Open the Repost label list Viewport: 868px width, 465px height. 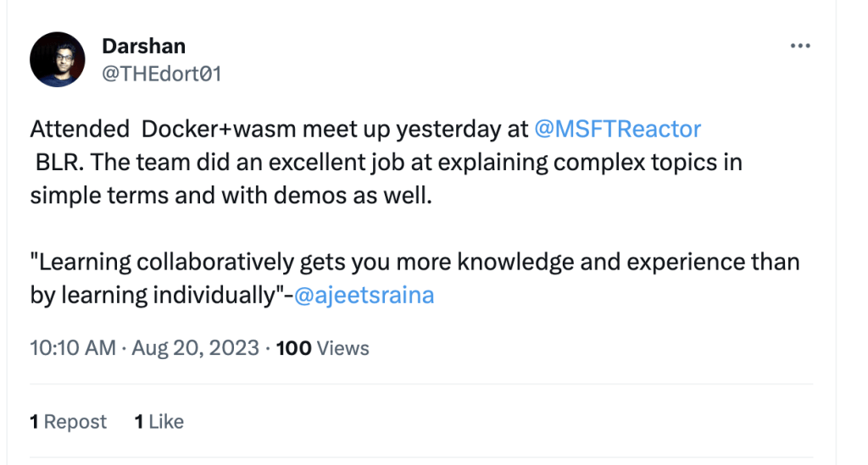point(75,422)
